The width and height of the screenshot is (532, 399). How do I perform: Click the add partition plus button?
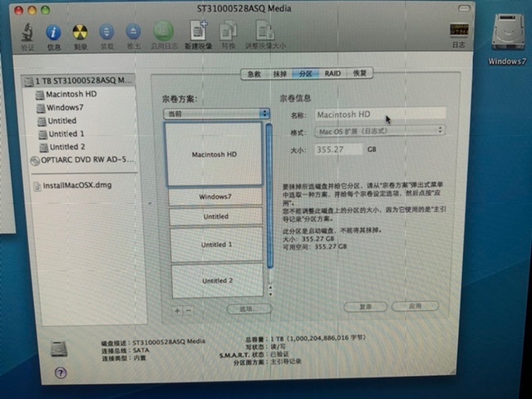(x=177, y=310)
